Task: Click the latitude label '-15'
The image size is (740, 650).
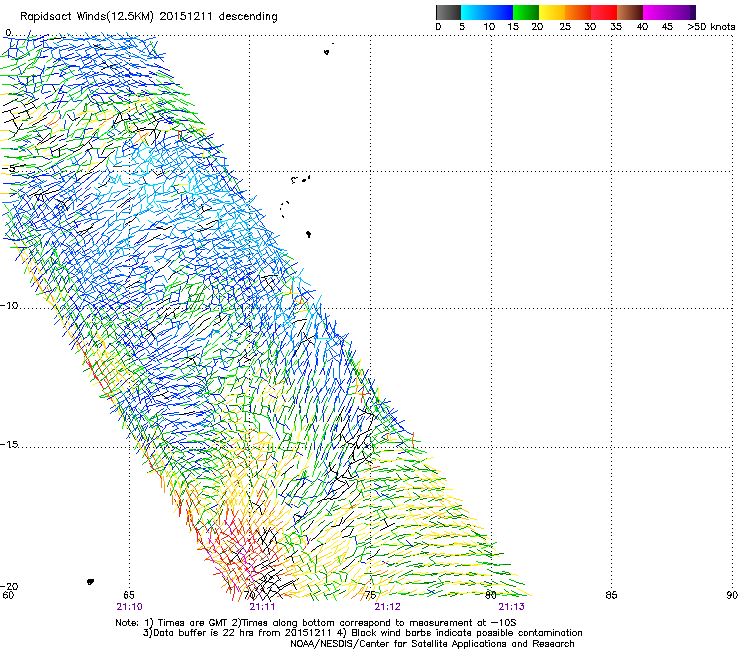Action: coord(9,445)
